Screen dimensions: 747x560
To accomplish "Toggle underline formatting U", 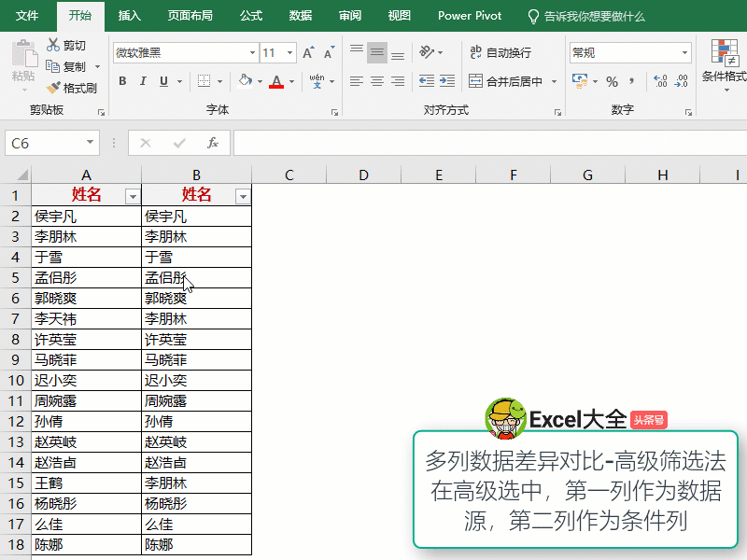I will [164, 81].
